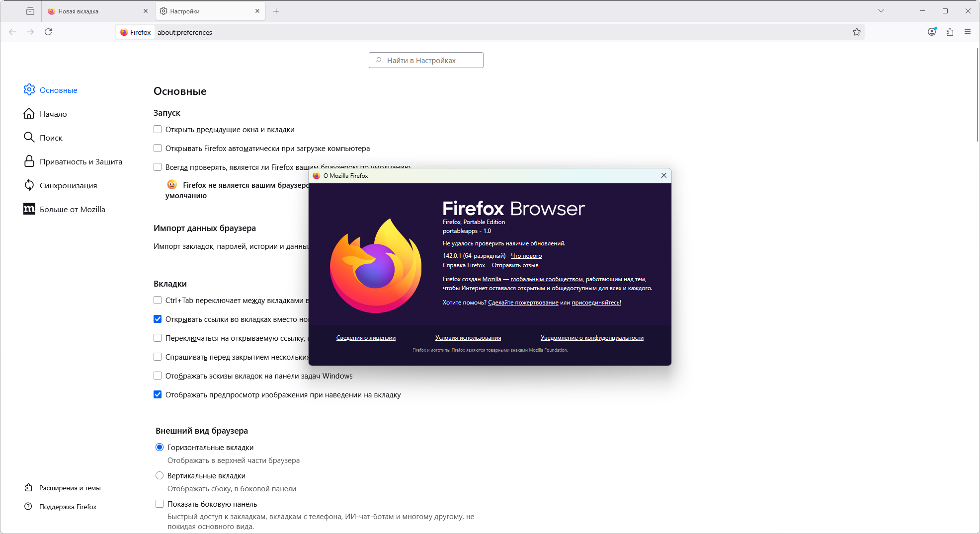The width and height of the screenshot is (980, 534).
Task: Open the extensions puzzle icon
Action: pyautogui.click(x=950, y=32)
